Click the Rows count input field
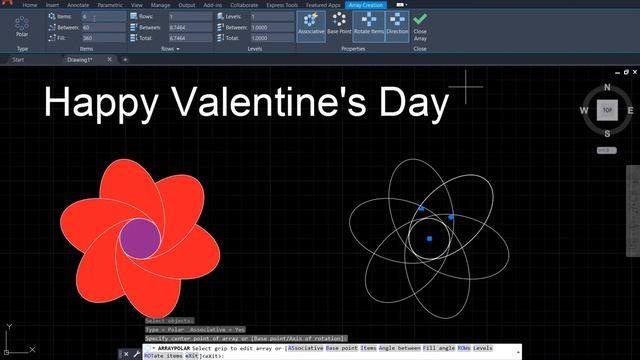 tap(190, 17)
